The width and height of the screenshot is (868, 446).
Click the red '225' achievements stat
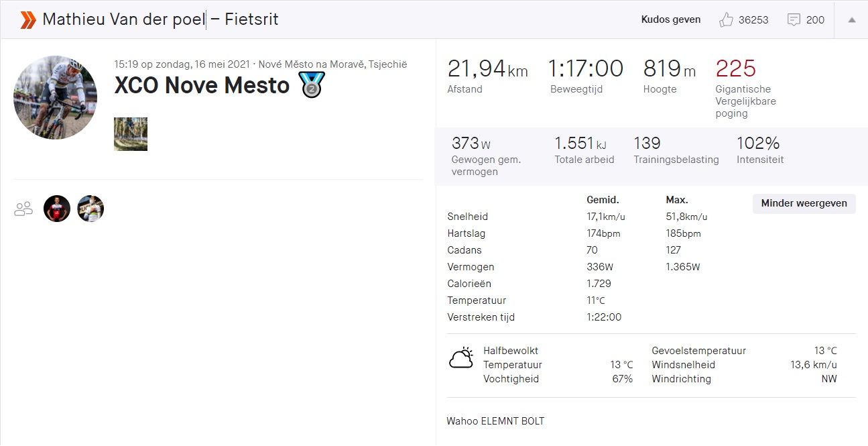click(735, 68)
